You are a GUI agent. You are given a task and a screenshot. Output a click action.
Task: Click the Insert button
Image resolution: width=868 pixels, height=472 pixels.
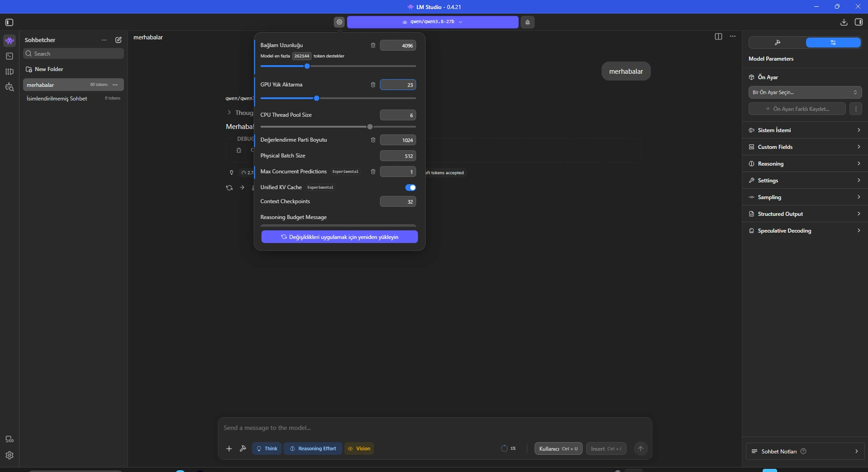click(606, 448)
